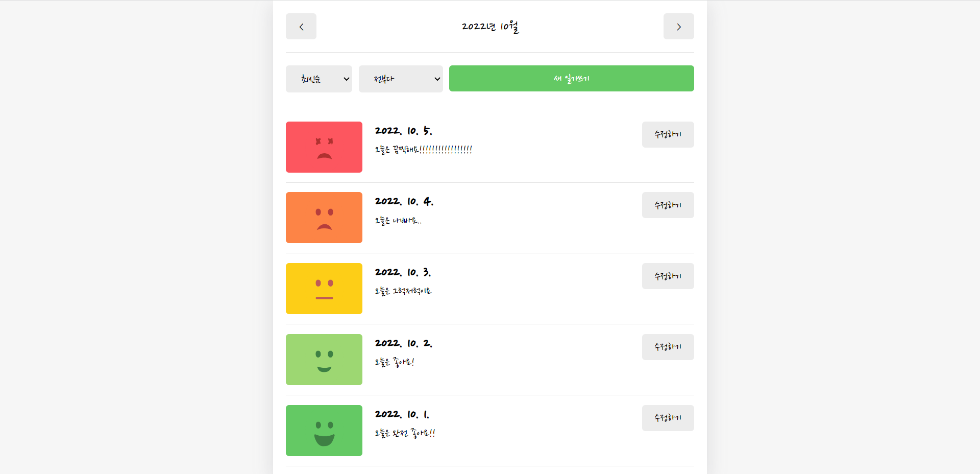Select the neutral yellow emotion icon for October 3
Image resolution: width=980 pixels, height=474 pixels.
[324, 289]
